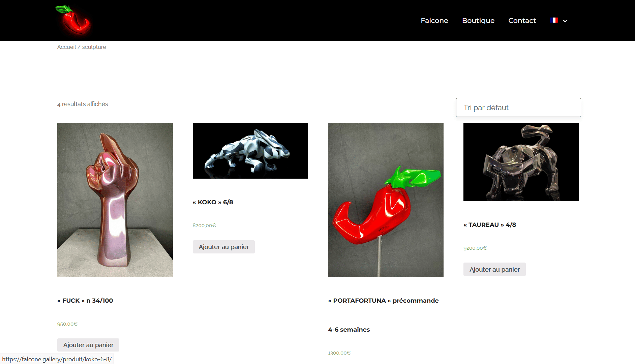Open the Falcone menu item
Viewport: 635px width, 364px height.
pyautogui.click(x=434, y=21)
